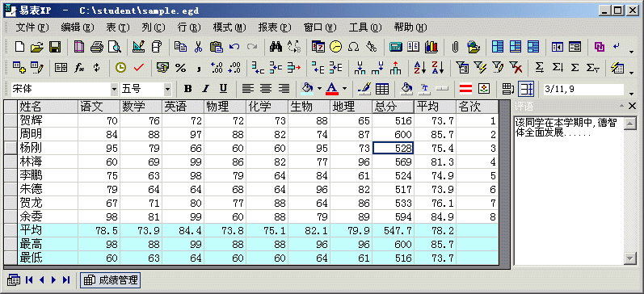Cut selection with the scissors icon
Screen dimensions: 644x294
[199, 47]
